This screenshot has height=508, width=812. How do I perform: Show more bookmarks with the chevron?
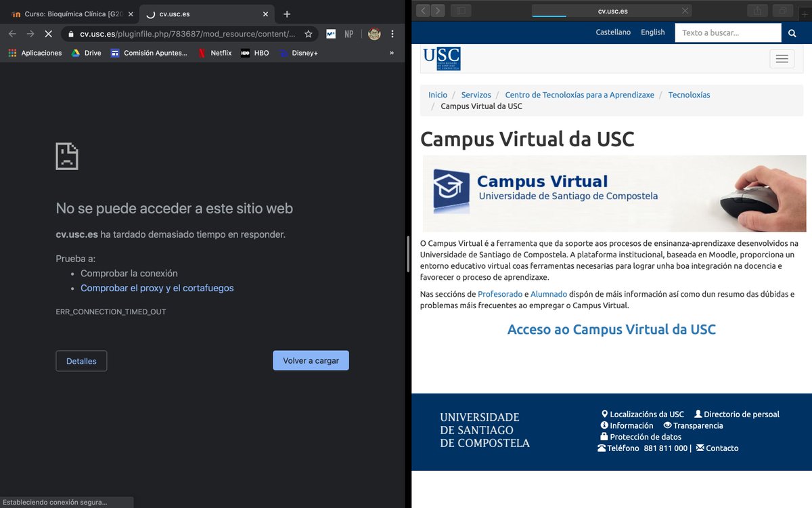[392, 53]
